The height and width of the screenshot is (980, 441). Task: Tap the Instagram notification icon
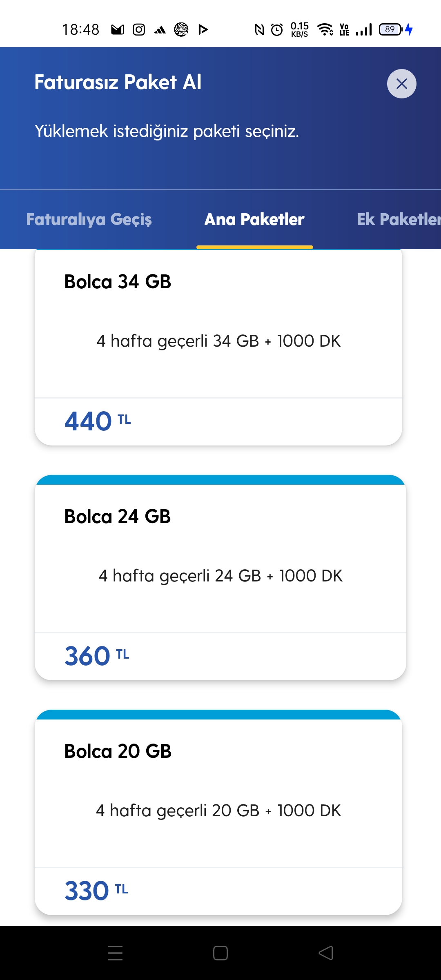[139, 29]
